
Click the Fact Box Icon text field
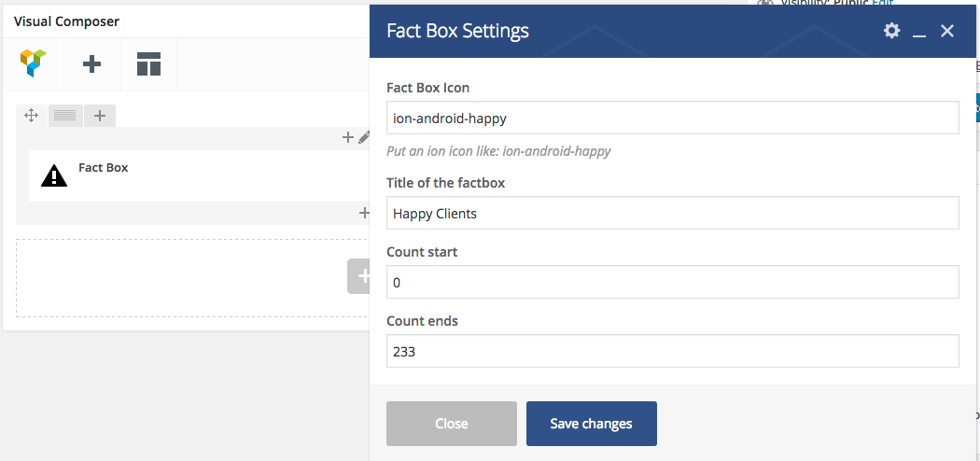[672, 119]
